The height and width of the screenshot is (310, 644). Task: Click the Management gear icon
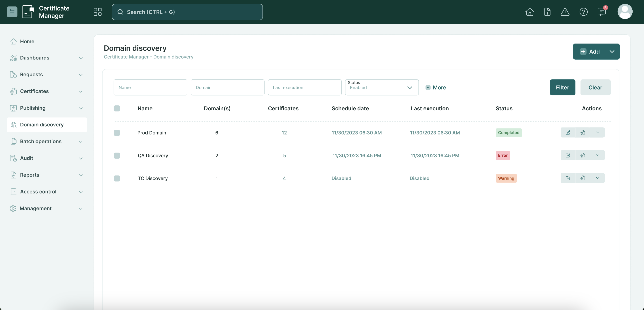[13, 208]
